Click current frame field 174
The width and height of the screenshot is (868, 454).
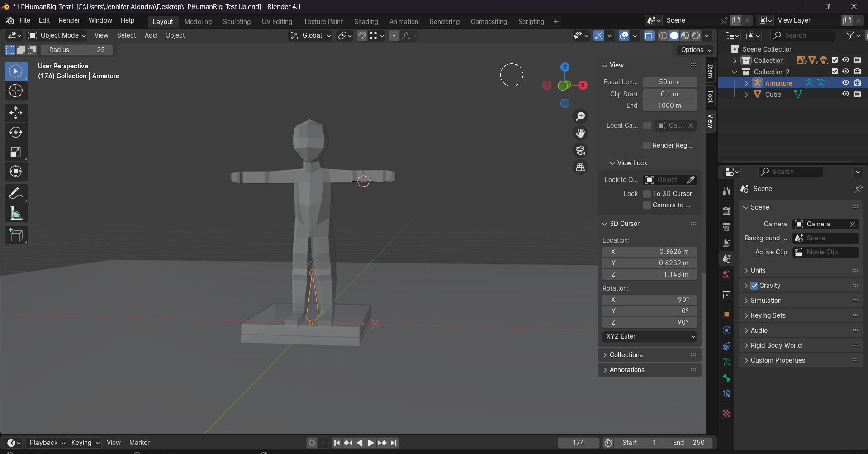click(578, 443)
